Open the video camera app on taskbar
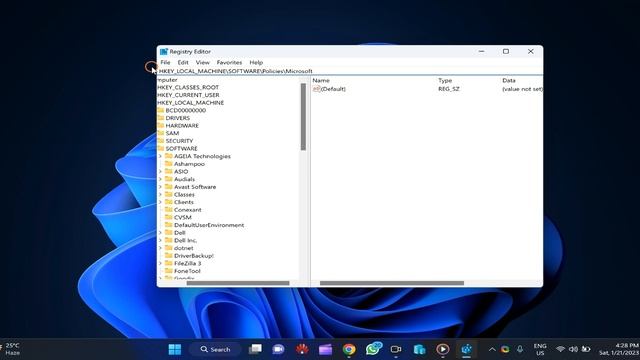Screen dimensions: 640x360 pyautogui.click(x=396, y=349)
